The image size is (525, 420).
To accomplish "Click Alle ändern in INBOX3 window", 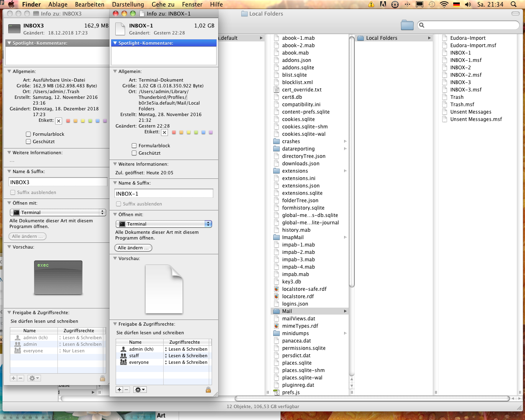I will (27, 236).
